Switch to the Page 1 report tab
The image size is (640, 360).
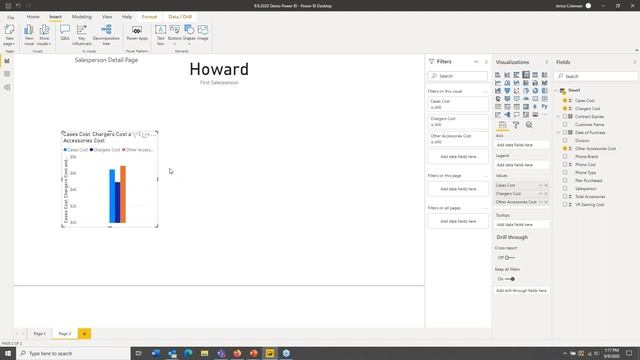(40, 333)
